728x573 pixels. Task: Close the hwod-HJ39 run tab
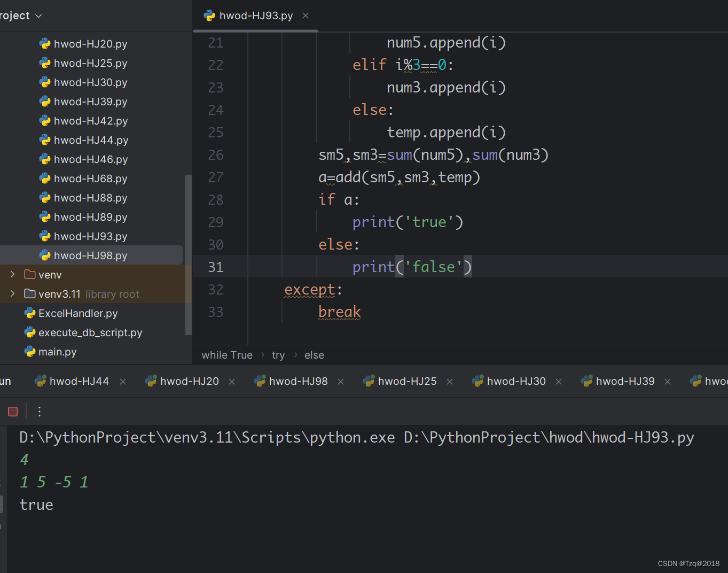point(668,382)
